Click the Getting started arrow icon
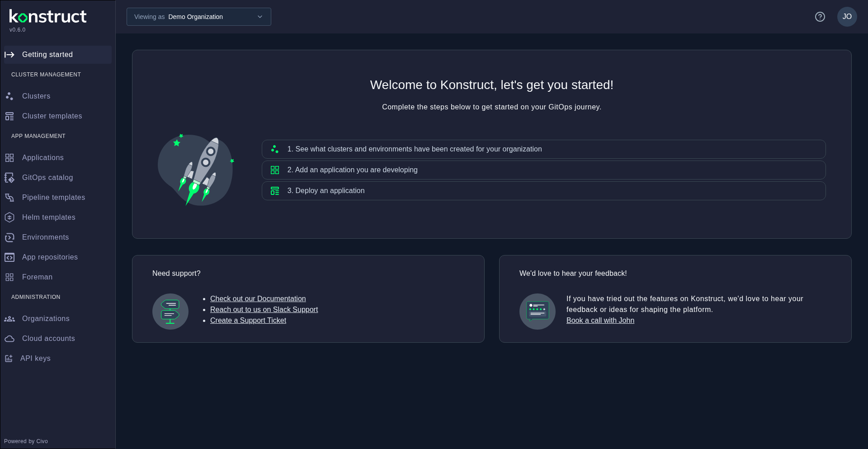Screen dimensions: 868x449 point(9,55)
